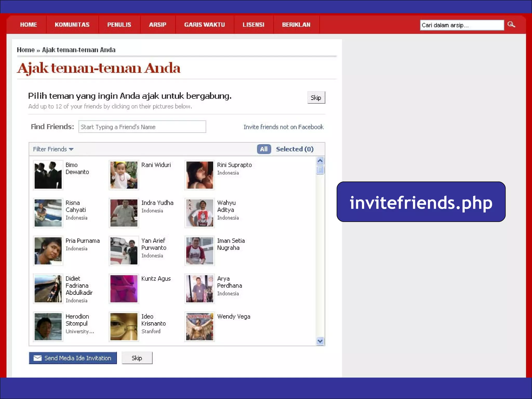Select Rani Widuri's picture
This screenshot has width=532, height=399.
pyautogui.click(x=124, y=175)
